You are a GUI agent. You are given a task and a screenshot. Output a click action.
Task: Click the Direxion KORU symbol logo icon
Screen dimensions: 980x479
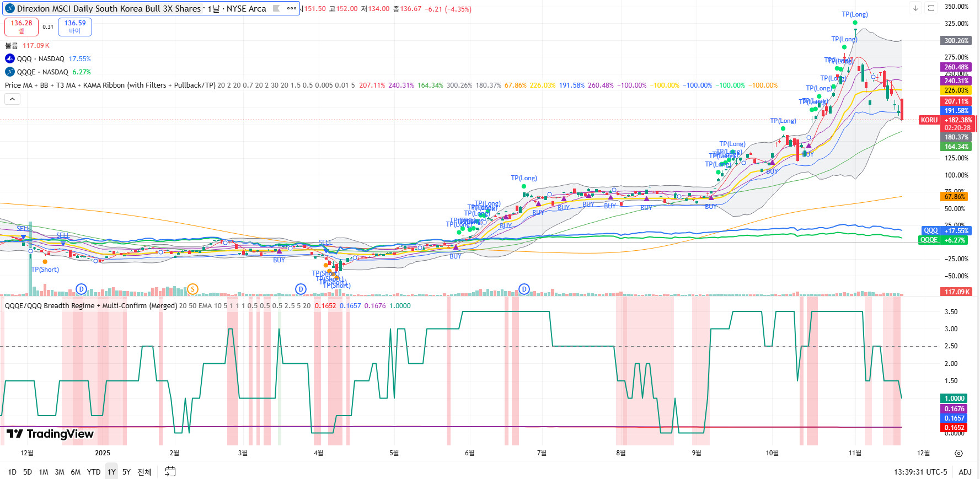coord(10,8)
